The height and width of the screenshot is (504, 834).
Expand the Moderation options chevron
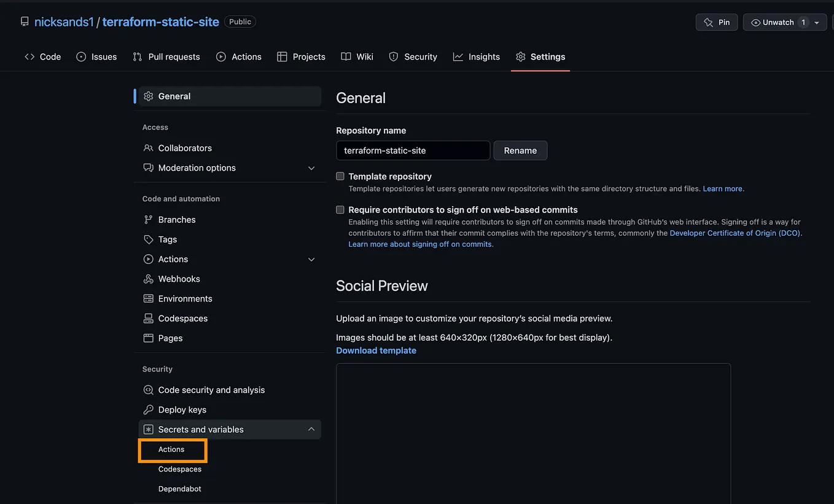point(311,168)
